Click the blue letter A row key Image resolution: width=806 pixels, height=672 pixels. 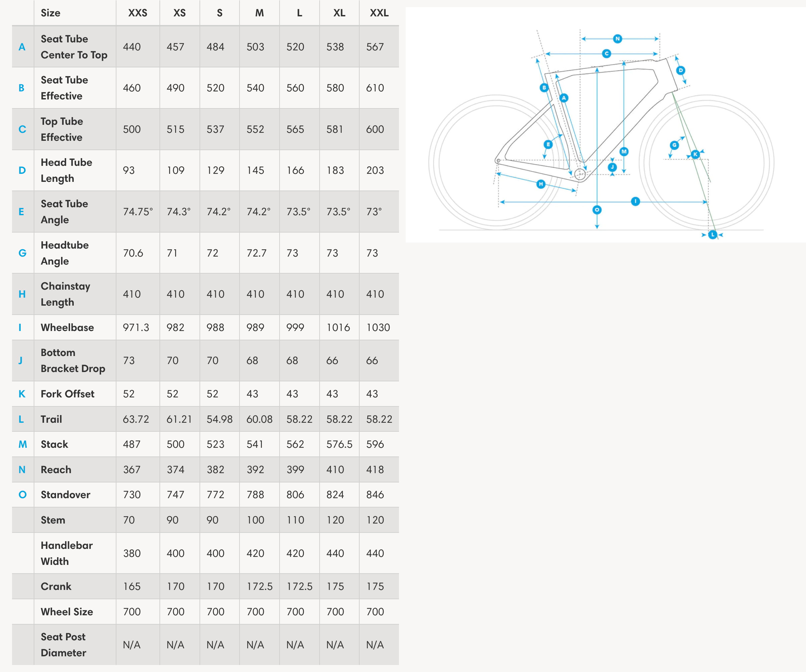(22, 47)
